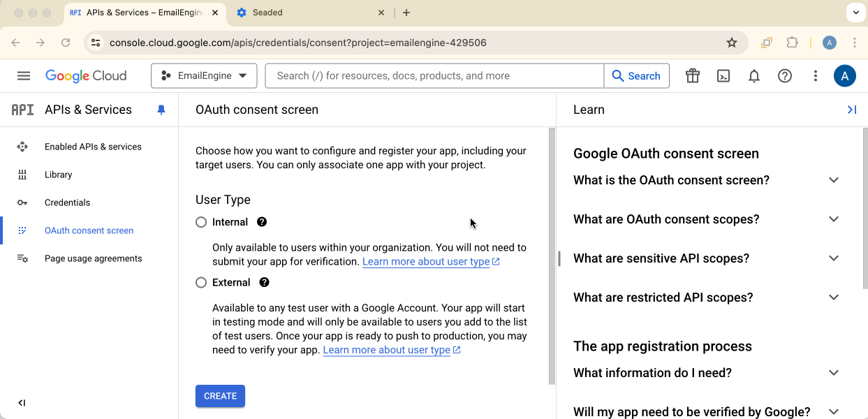Viewport: 868px width, 419px height.
Task: Open the navigation hamburger menu
Action: tap(23, 75)
